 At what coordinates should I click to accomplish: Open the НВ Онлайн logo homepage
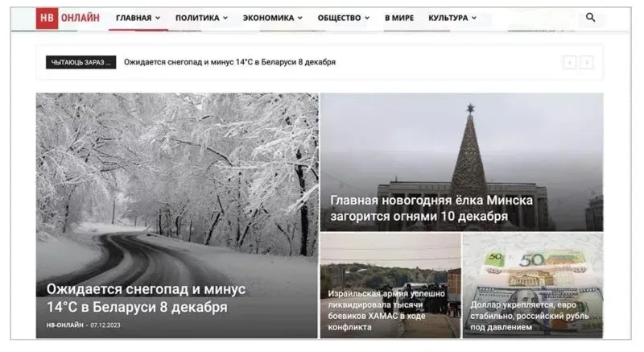[x=68, y=18]
